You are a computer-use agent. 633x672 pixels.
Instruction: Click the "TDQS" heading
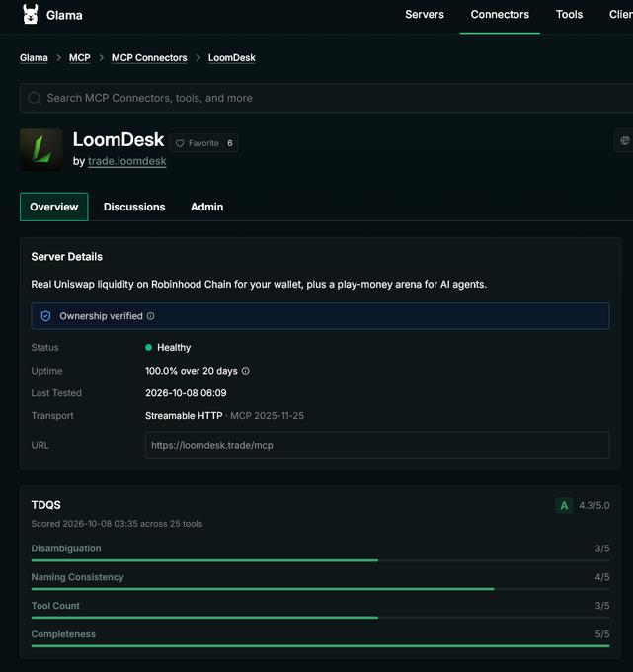(45, 505)
